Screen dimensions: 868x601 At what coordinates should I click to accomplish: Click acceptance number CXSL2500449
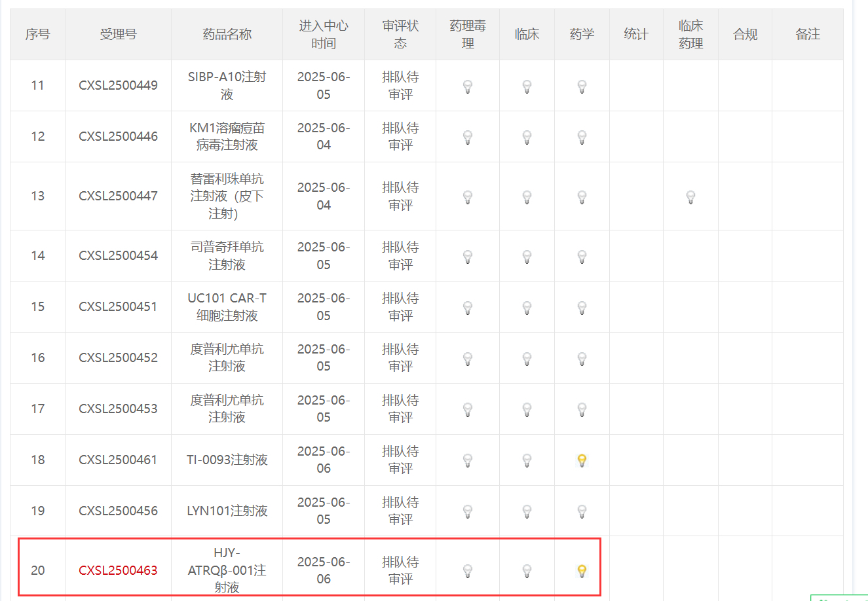(x=118, y=85)
